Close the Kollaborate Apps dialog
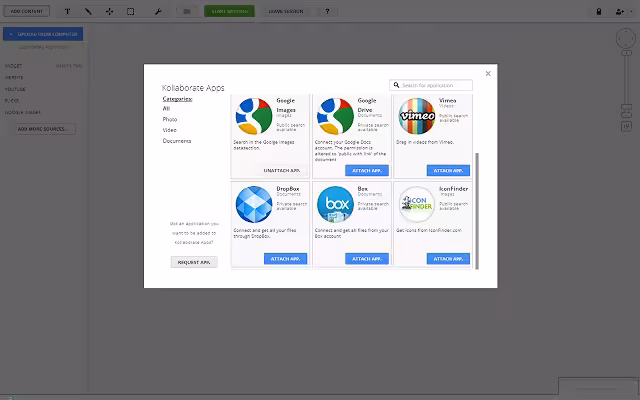 coord(488,73)
